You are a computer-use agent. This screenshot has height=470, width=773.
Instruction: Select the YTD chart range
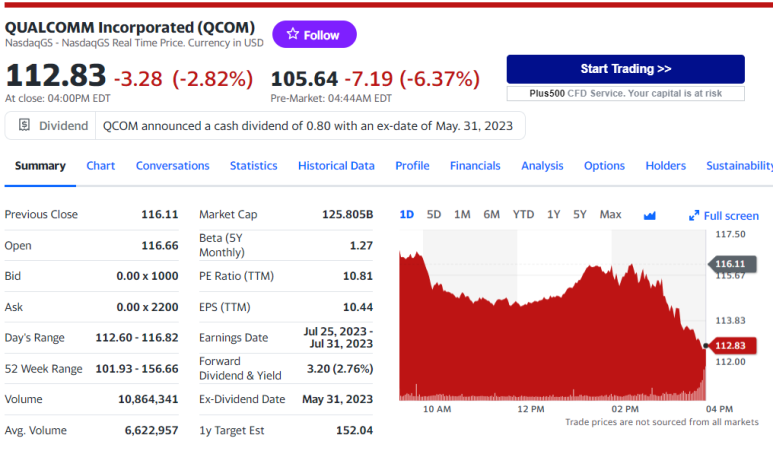(523, 215)
